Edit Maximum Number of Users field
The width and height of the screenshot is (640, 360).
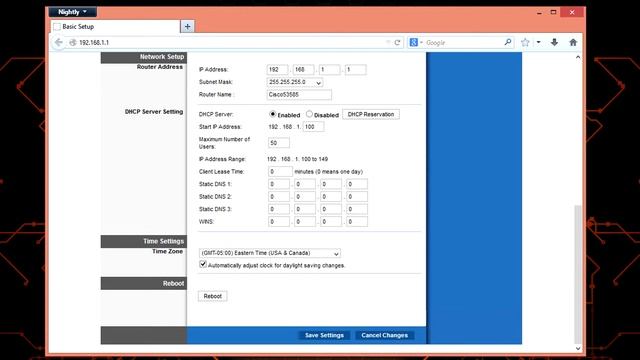pyautogui.click(x=279, y=143)
